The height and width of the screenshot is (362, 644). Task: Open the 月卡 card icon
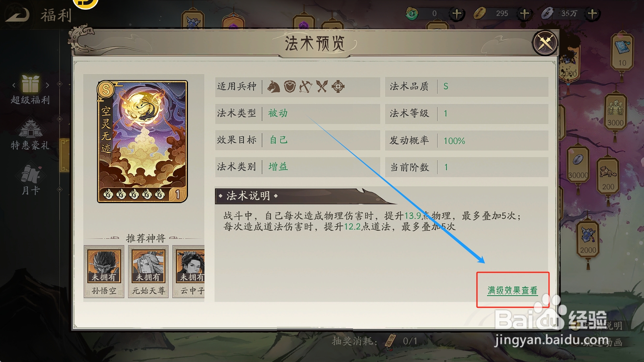[x=31, y=174]
